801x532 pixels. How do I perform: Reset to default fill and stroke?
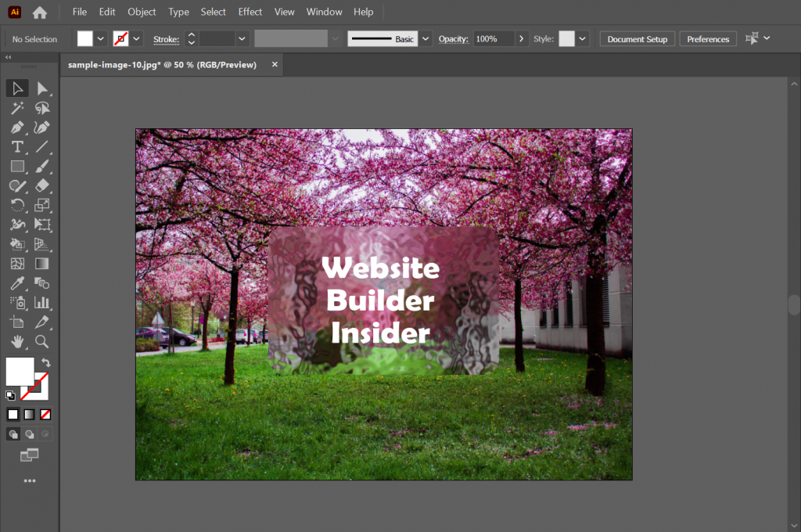[x=10, y=395]
